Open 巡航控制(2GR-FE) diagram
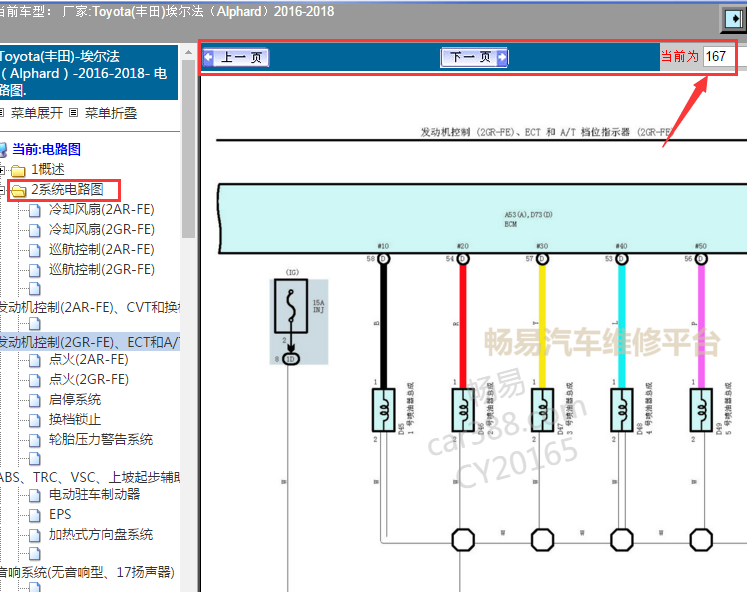 click(101, 270)
